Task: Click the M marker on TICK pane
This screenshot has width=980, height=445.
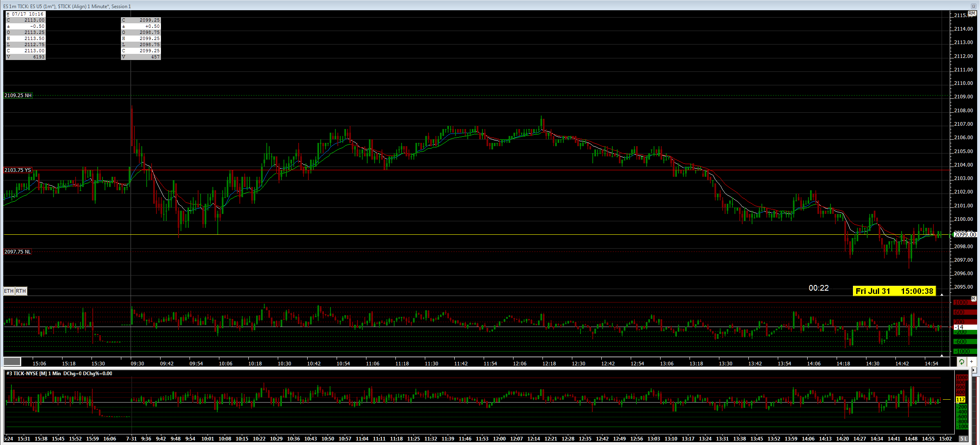Action: point(973,299)
